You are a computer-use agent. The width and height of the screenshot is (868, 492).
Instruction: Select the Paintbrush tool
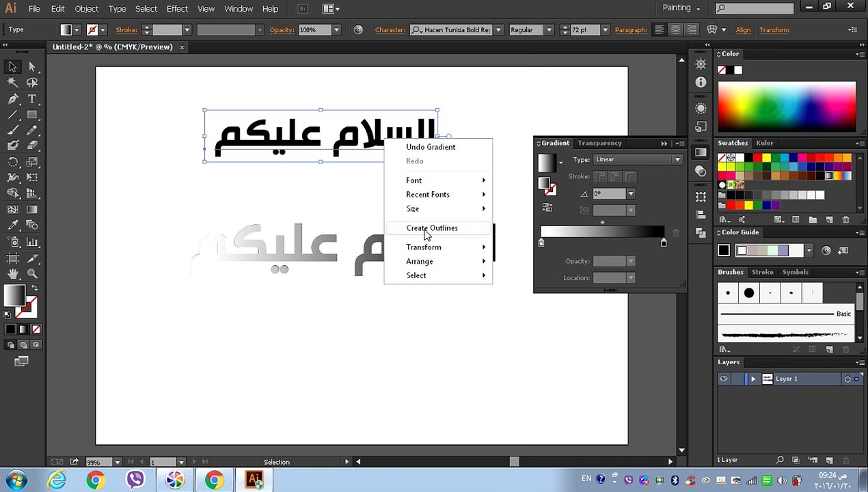tap(12, 130)
